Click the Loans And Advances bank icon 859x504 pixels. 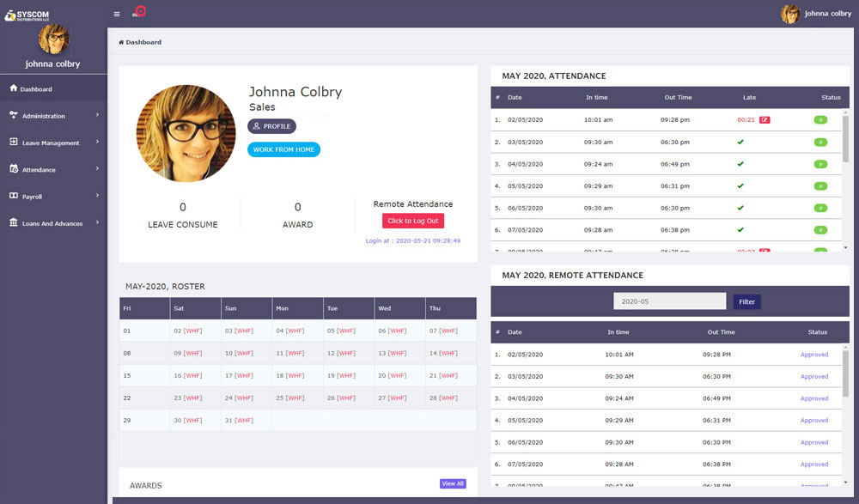(13, 223)
